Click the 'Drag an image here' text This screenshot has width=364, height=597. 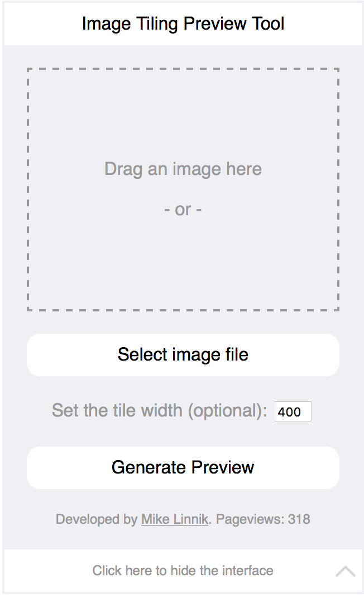point(183,169)
